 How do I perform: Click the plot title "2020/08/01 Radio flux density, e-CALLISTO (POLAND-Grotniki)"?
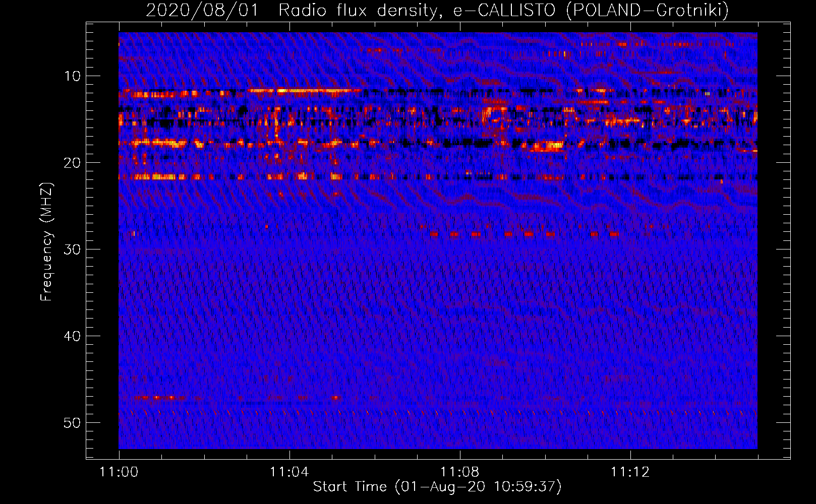click(437, 11)
